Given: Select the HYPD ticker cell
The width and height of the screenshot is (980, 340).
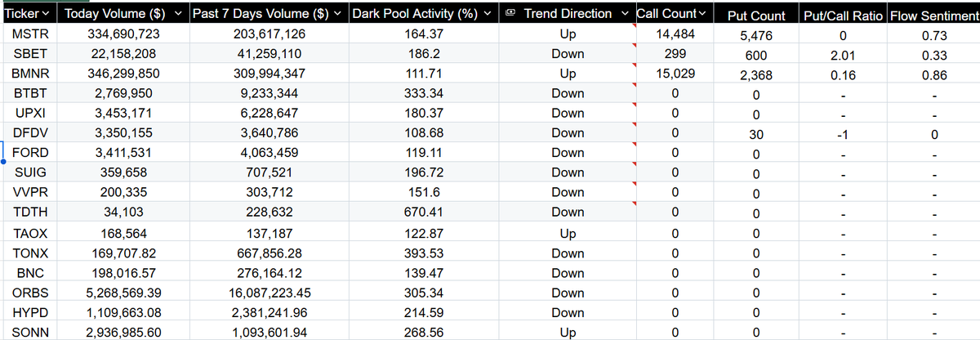Looking at the screenshot, I should (x=30, y=312).
